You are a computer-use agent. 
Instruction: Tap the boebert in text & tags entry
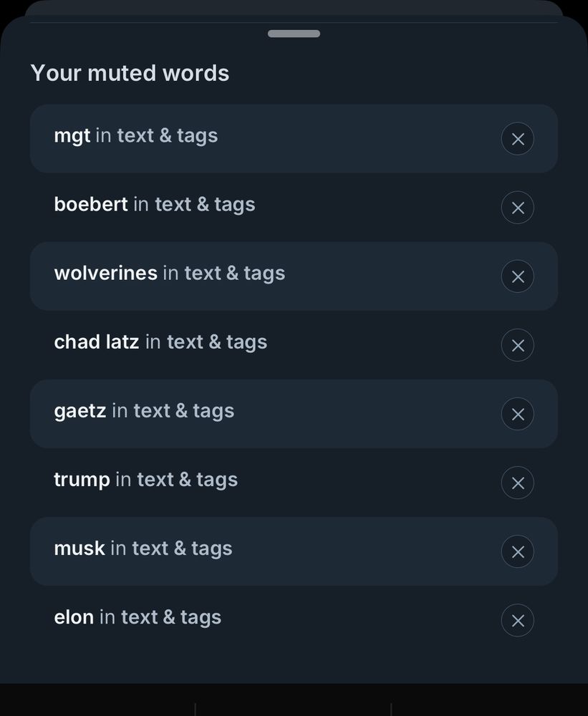(x=155, y=205)
